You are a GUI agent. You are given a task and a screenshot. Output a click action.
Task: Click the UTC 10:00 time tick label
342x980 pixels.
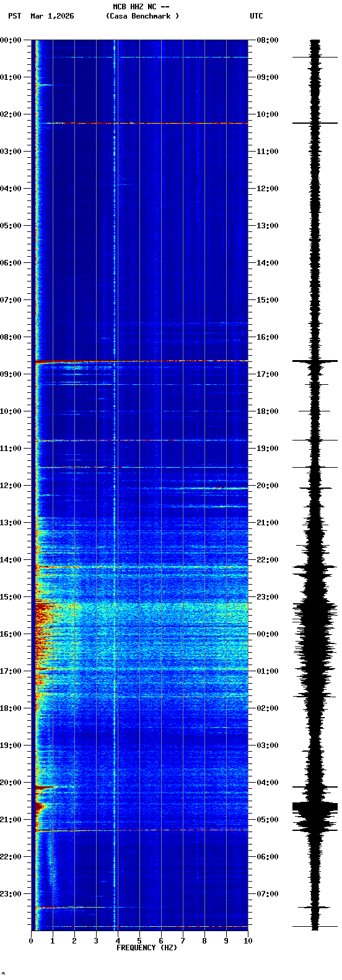pos(268,114)
